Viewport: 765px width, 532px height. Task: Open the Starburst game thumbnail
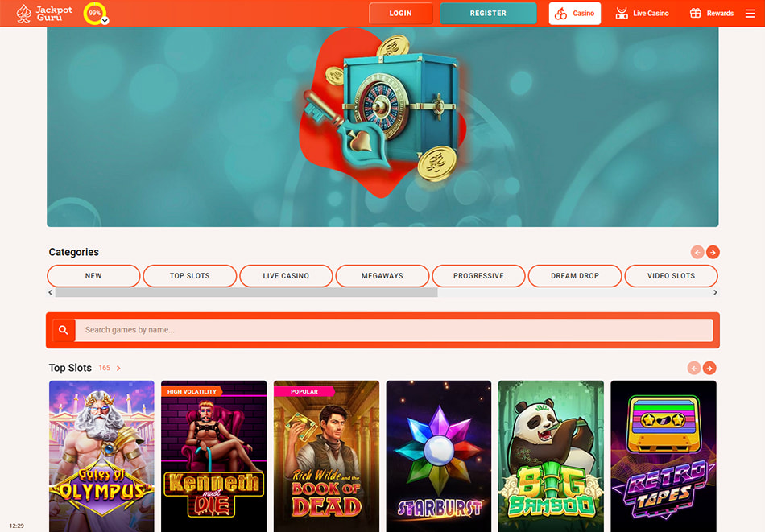point(439,456)
